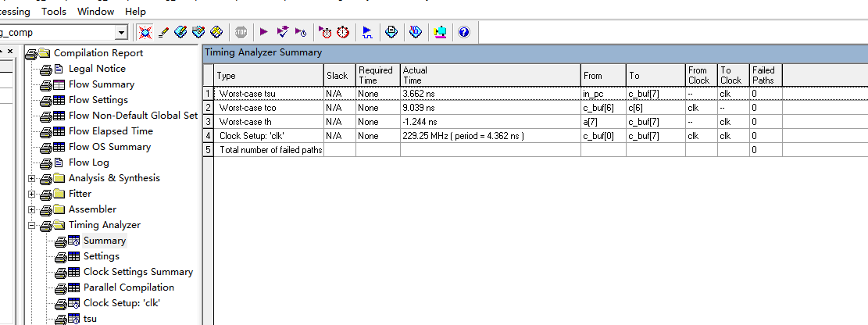
Task: Select Flow Summary in report tree
Action: click(102, 84)
